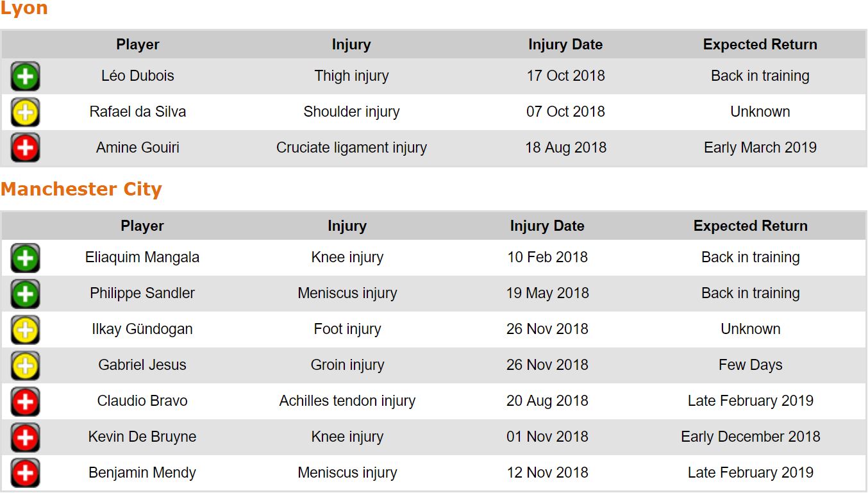This screenshot has height=493, width=868.
Task: Click green status icon for Eliaquim Mangala
Action: [x=25, y=258]
